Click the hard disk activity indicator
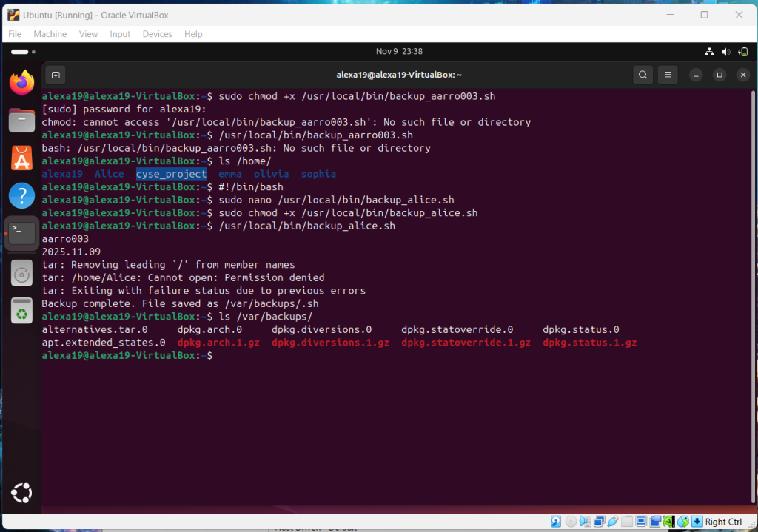The image size is (758, 532). (x=556, y=522)
